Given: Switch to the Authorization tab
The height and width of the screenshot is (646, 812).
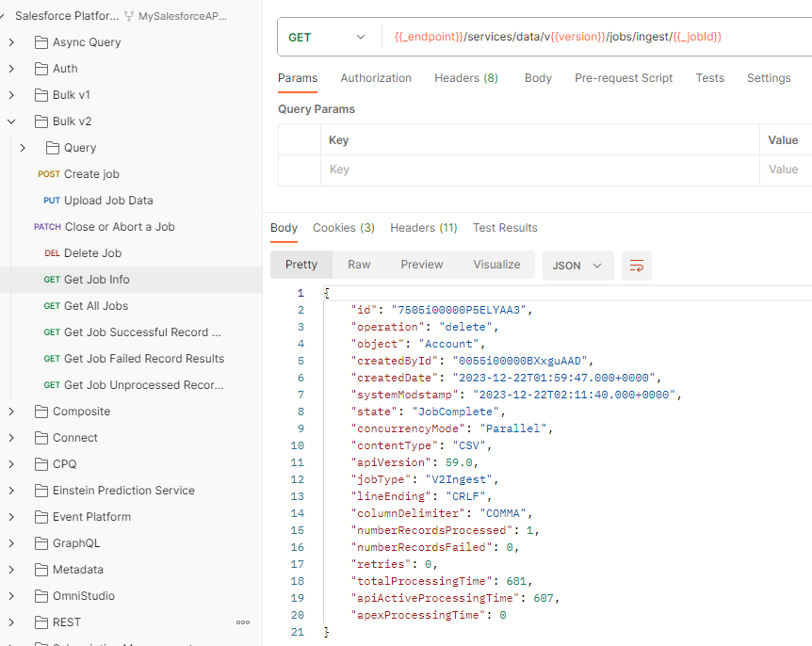Looking at the screenshot, I should [376, 78].
